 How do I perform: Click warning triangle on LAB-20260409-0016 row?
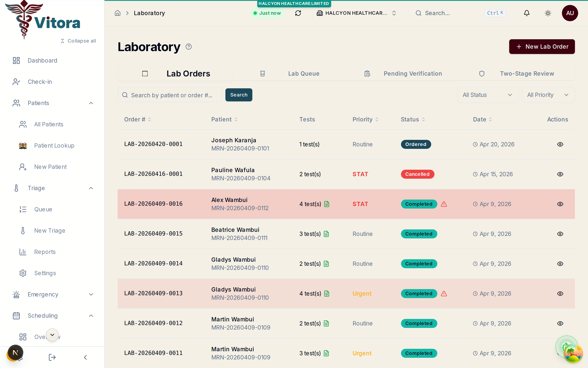point(444,204)
